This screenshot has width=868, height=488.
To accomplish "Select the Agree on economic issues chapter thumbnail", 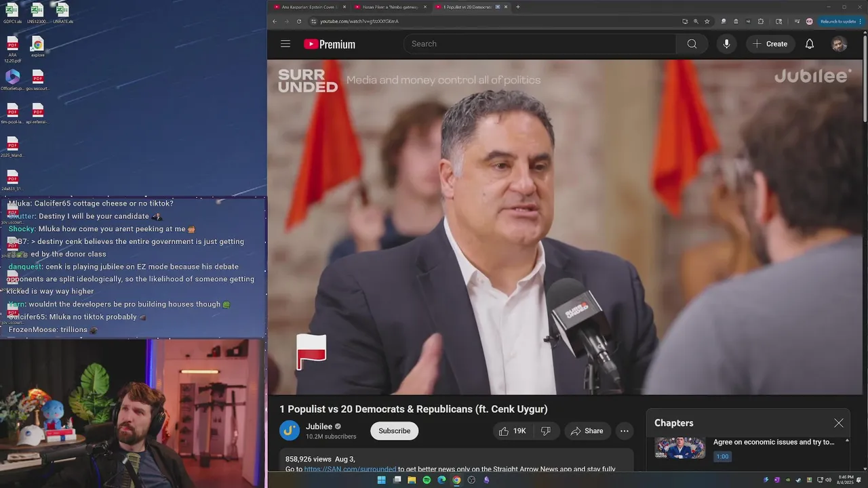I will (679, 448).
